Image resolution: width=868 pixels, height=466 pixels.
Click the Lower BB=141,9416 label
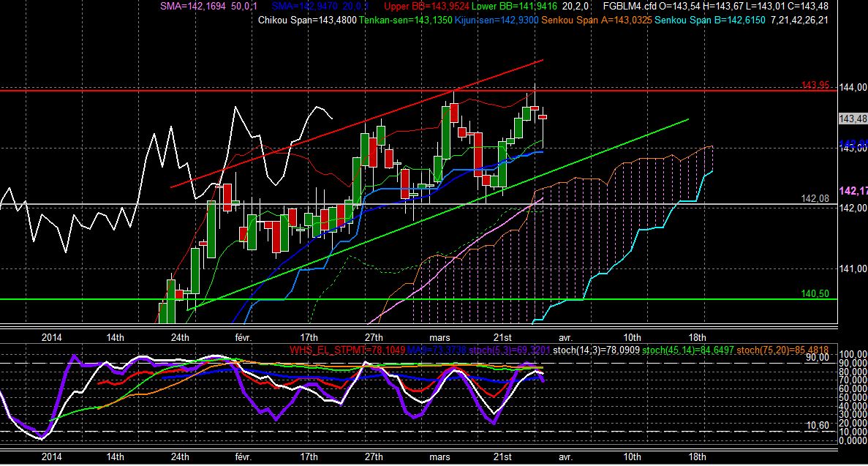click(514, 7)
